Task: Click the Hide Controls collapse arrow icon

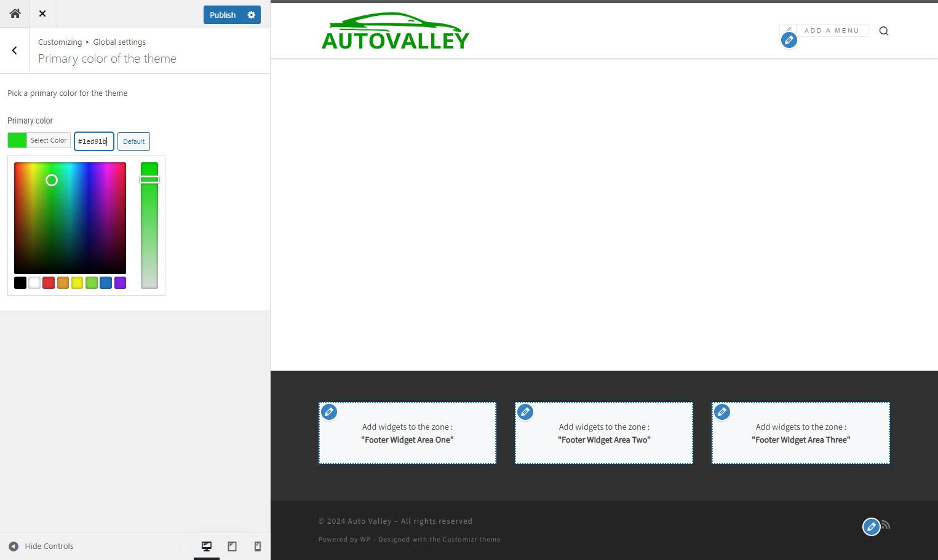Action: [x=14, y=546]
